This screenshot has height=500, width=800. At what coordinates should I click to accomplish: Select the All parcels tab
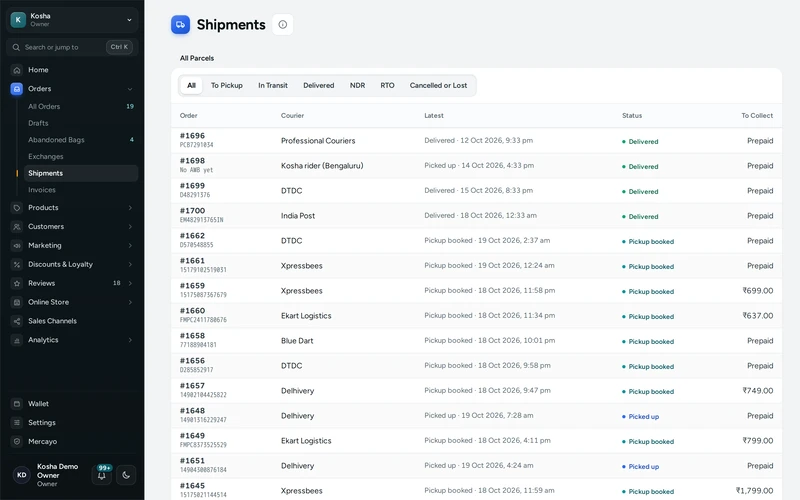191,85
